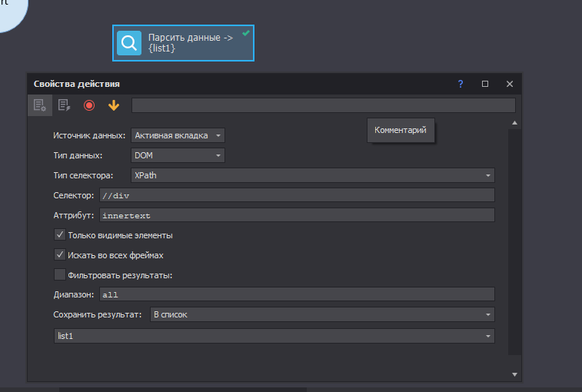Toggle Только видимые элементы checkbox
Screen dimensions: 582x392
click(60, 235)
